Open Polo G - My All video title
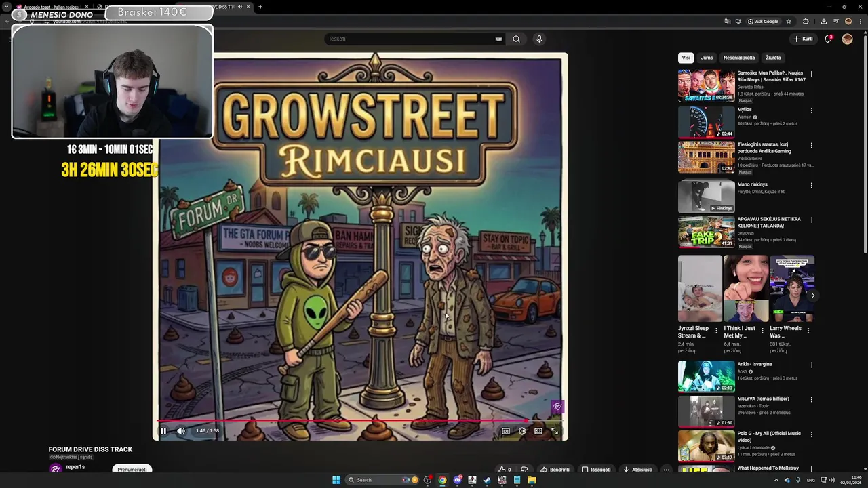 point(769,436)
